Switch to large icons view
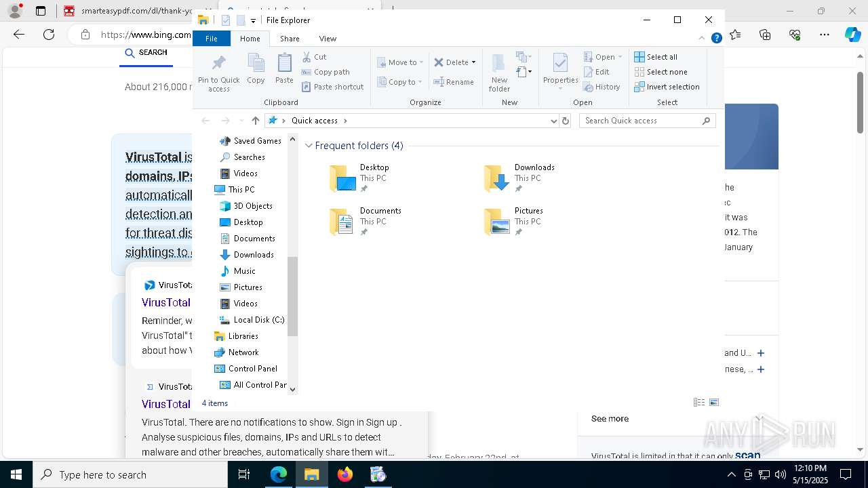The image size is (868, 488). pyautogui.click(x=714, y=403)
